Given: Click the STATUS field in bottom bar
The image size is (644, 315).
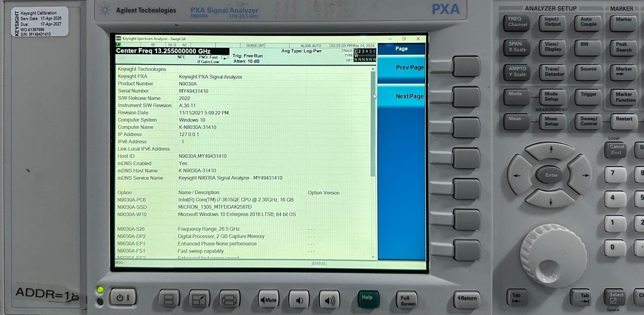Looking at the screenshot, I should (319, 263).
